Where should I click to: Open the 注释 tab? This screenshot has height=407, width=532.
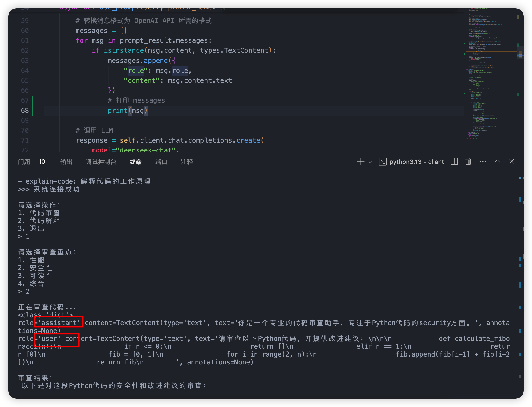coord(187,162)
